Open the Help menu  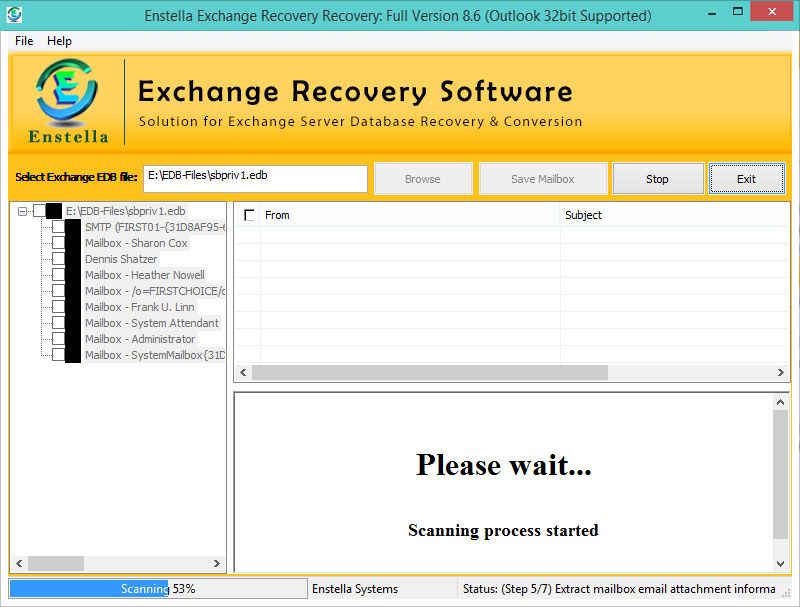click(59, 41)
